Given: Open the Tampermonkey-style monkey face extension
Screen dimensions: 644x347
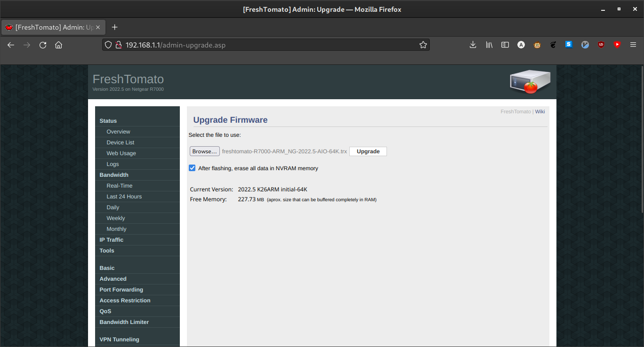Looking at the screenshot, I should [x=537, y=45].
